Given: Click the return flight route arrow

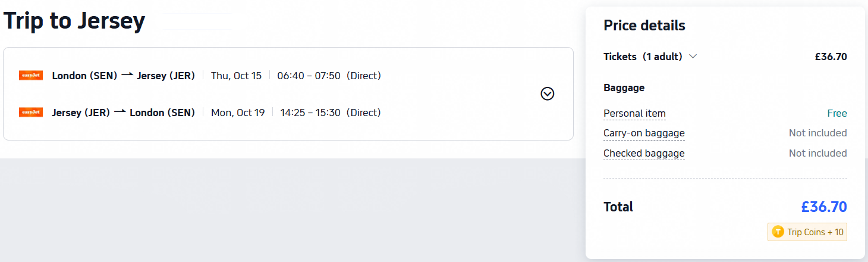Looking at the screenshot, I should pos(119,111).
